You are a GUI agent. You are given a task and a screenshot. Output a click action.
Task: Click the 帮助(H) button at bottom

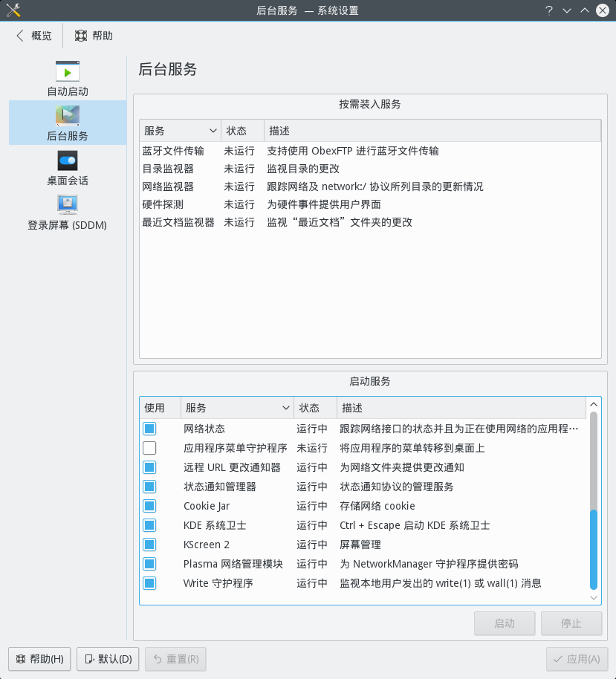[x=39, y=659]
